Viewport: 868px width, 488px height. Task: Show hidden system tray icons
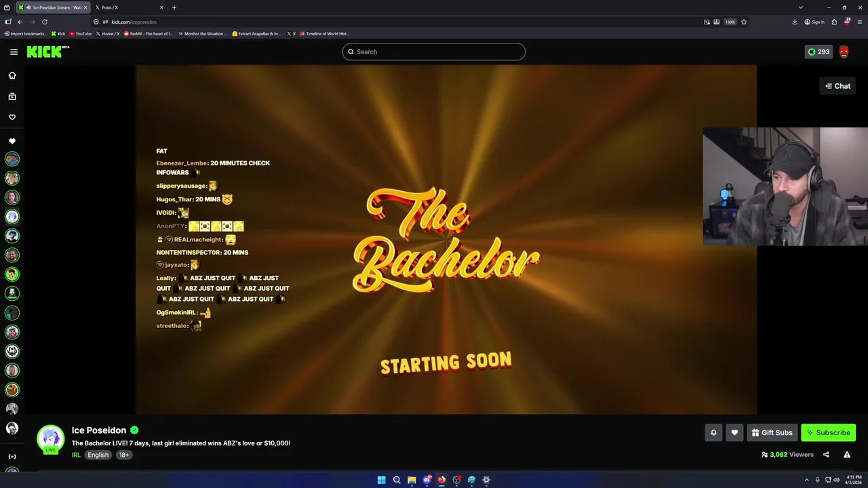click(x=806, y=480)
